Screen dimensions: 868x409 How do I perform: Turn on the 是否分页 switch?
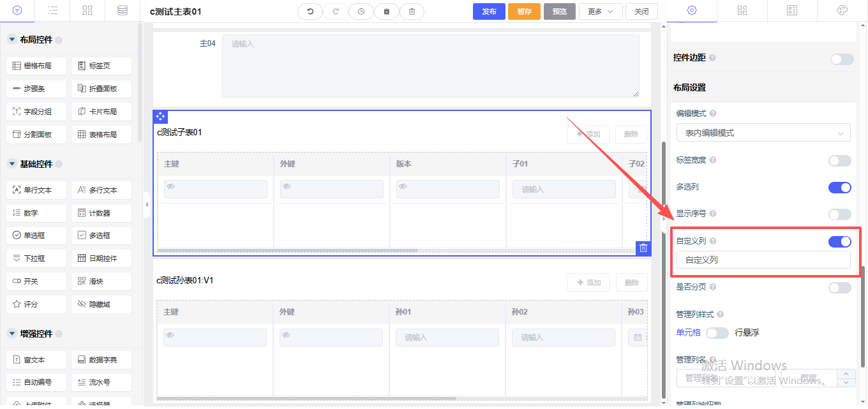839,288
